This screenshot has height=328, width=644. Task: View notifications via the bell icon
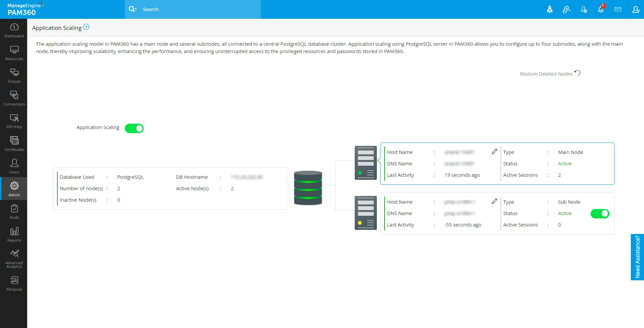pos(601,9)
